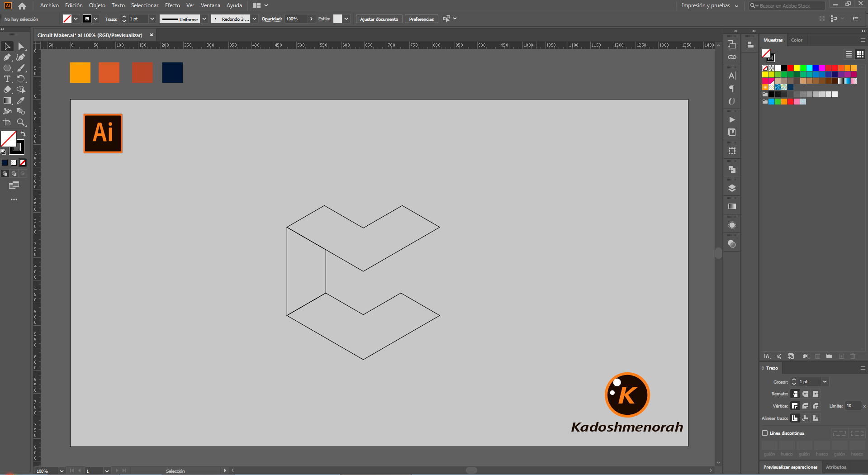This screenshot has height=475, width=868.
Task: Change screen mode icon in toolbox
Action: pos(14,185)
